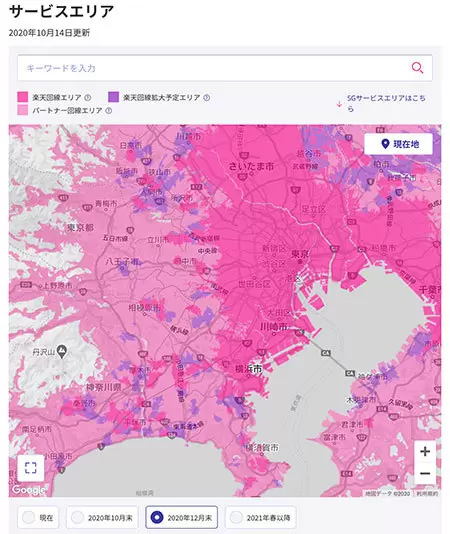The height and width of the screenshot is (534, 450).
Task: Click the 横浜市 label on map
Action: (248, 368)
